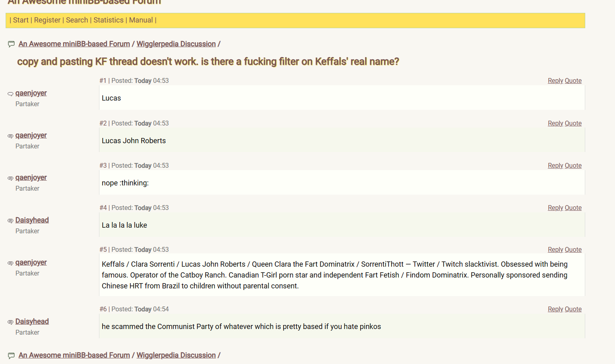This screenshot has width=615, height=364.
Task: Quote post #6
Action: (x=573, y=309)
